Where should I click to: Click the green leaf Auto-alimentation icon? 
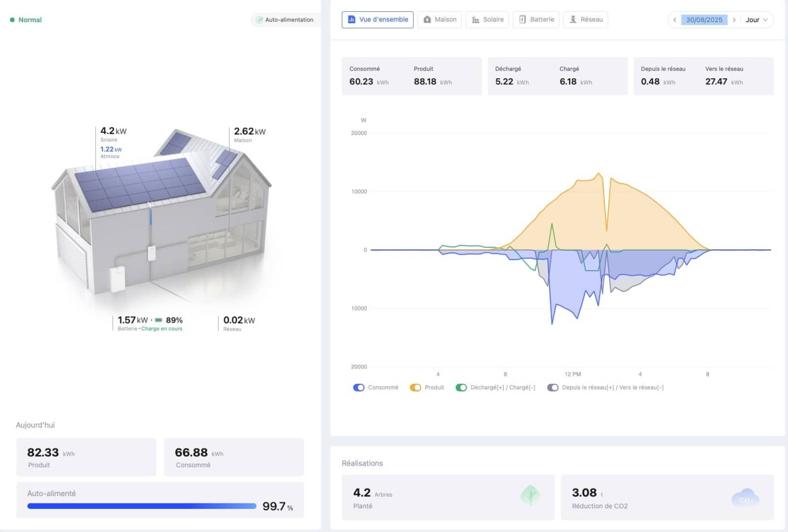coord(259,20)
